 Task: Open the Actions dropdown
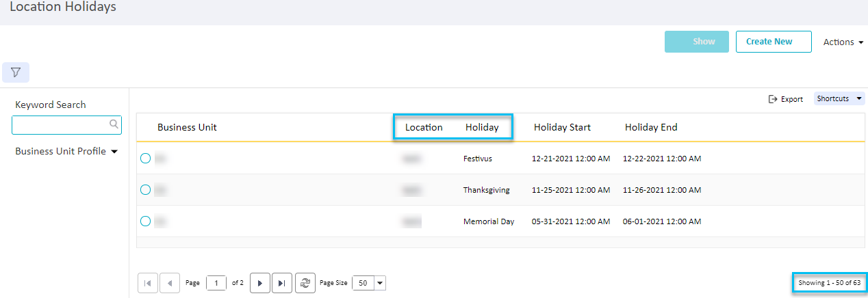coord(843,42)
